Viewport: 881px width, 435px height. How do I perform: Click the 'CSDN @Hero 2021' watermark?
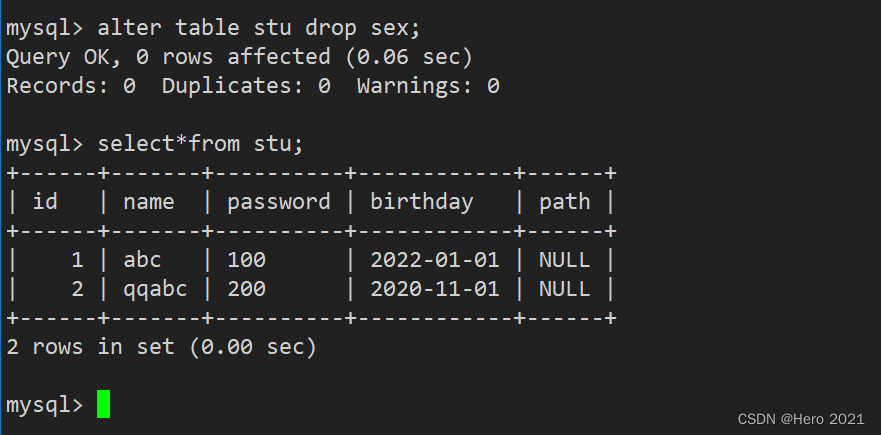(x=801, y=419)
